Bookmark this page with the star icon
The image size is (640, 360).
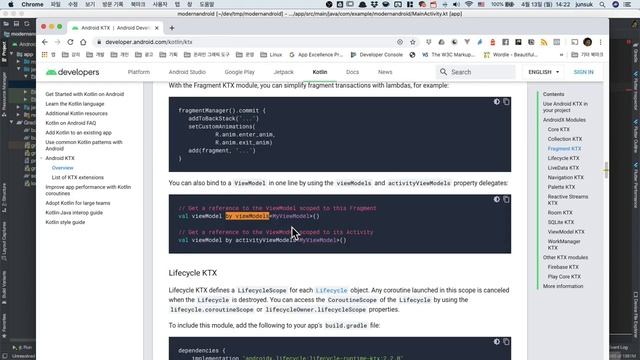(x=413, y=42)
